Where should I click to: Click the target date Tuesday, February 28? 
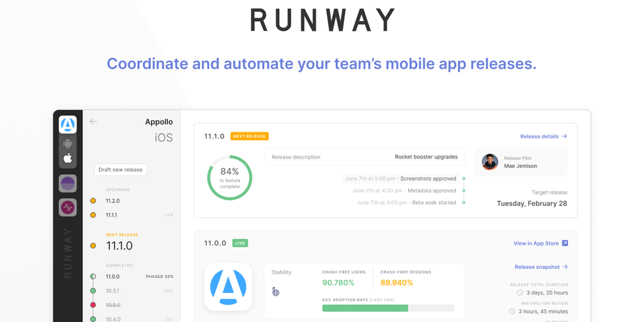(532, 203)
